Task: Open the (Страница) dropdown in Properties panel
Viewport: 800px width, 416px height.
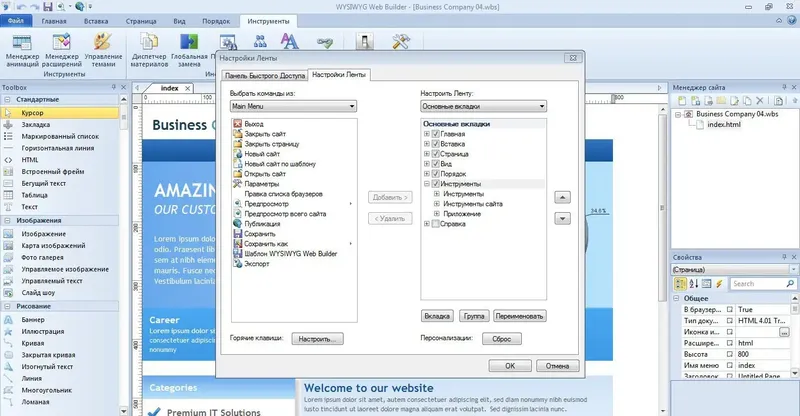Action: pyautogui.click(x=794, y=270)
